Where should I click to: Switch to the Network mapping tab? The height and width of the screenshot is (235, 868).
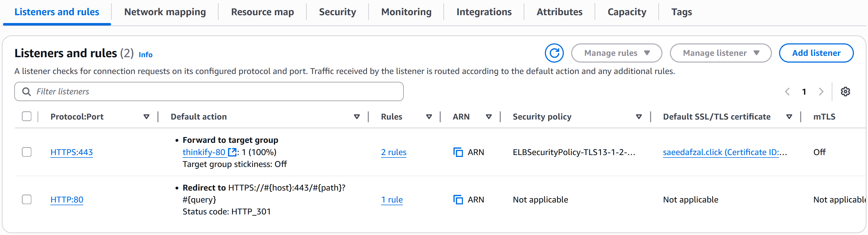[x=165, y=12]
